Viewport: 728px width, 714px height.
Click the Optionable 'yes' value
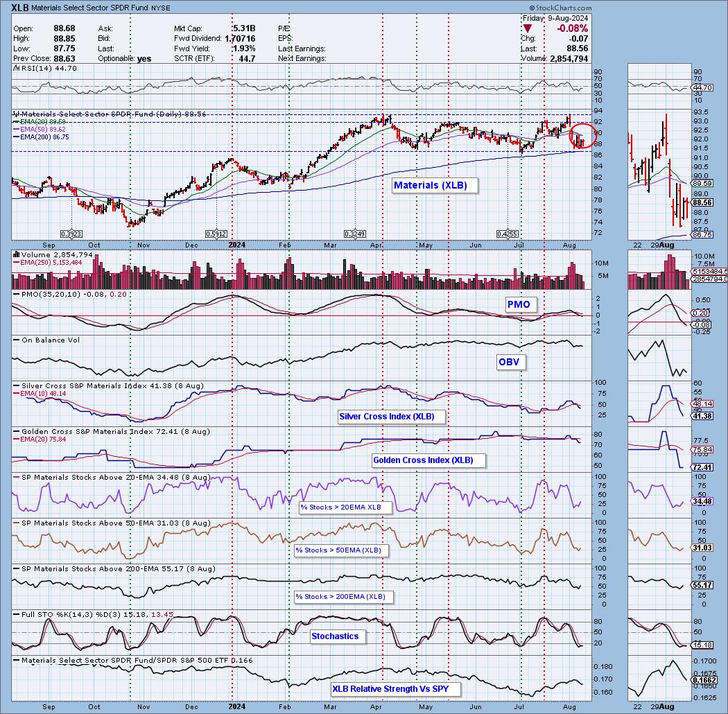click(x=144, y=58)
